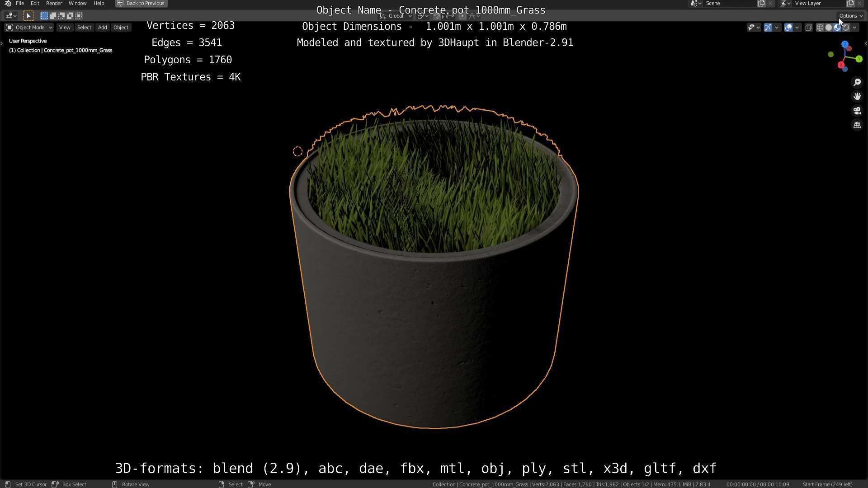Open the Edit menu
Screen dimensions: 868x488
[35, 3]
